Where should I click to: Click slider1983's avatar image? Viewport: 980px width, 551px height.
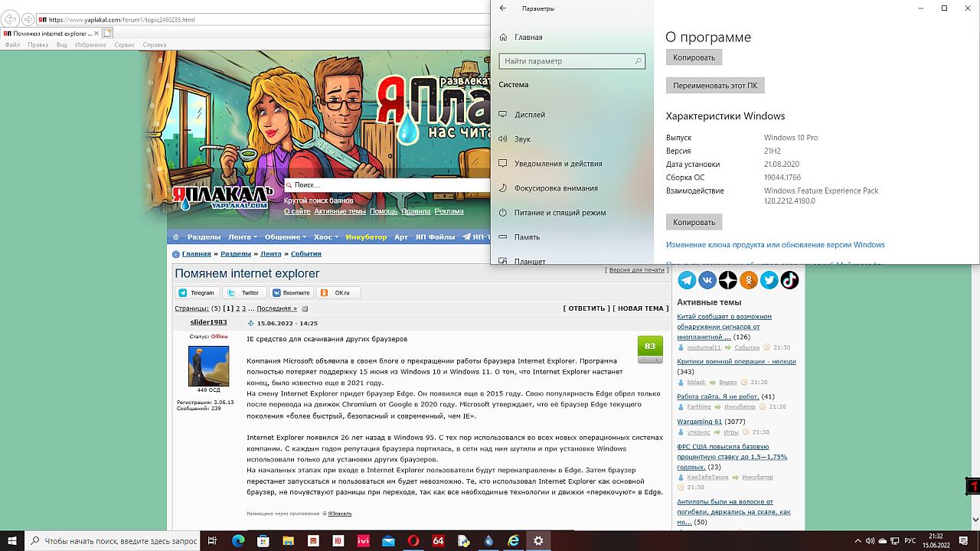point(208,366)
